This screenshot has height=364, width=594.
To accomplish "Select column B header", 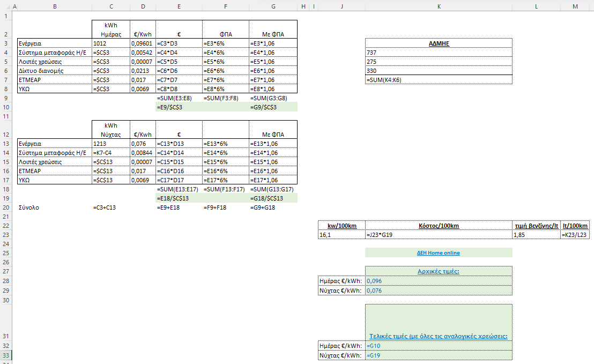I will (x=55, y=6).
